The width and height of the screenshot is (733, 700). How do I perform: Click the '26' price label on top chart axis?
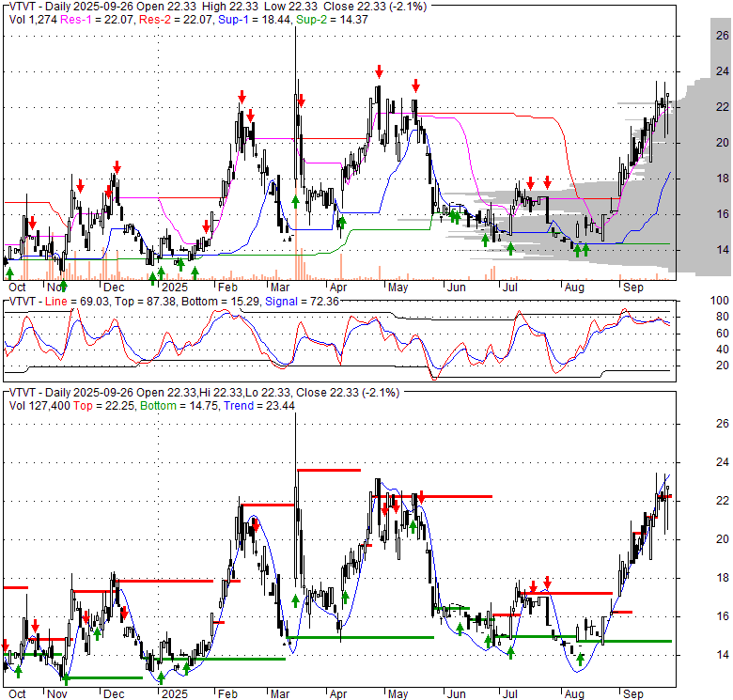click(723, 36)
